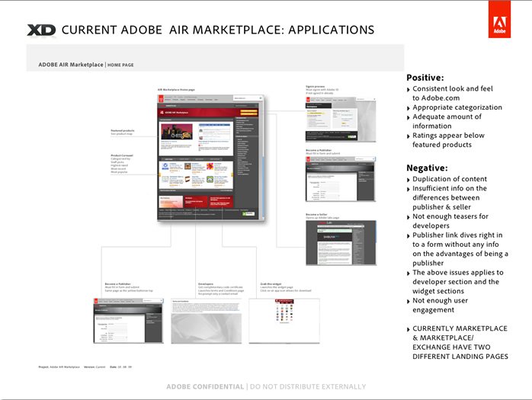
Task: Click the 'Sign-in process' caption
Action: (316, 87)
